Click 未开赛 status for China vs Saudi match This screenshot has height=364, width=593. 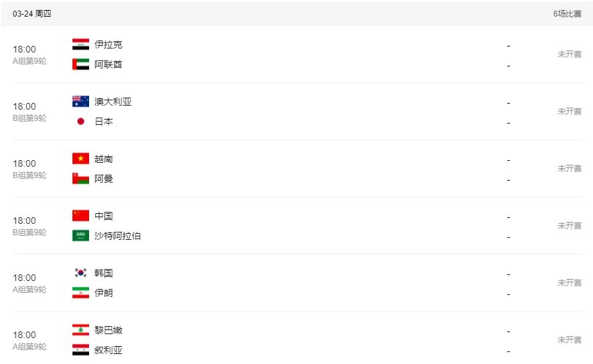pyautogui.click(x=569, y=226)
